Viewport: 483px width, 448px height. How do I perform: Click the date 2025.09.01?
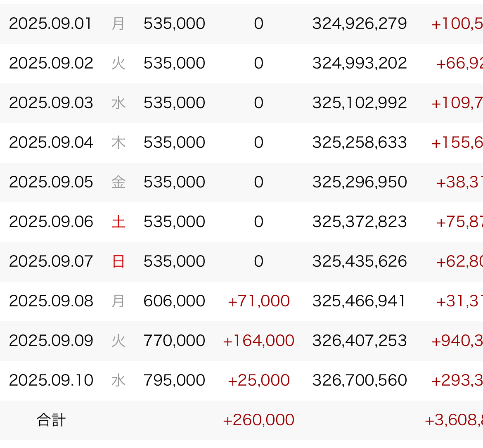[x=50, y=24]
